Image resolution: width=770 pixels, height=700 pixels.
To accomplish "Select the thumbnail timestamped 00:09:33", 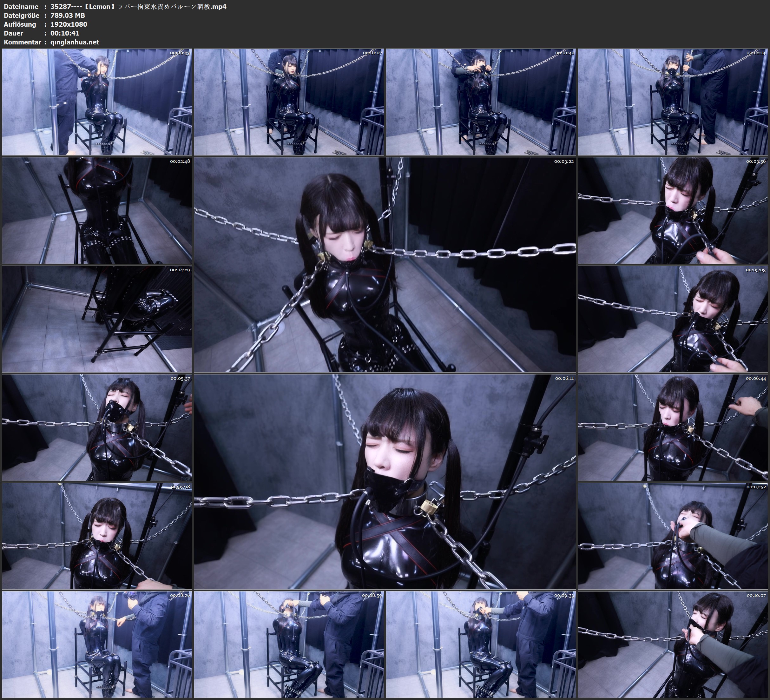I will click(x=481, y=644).
